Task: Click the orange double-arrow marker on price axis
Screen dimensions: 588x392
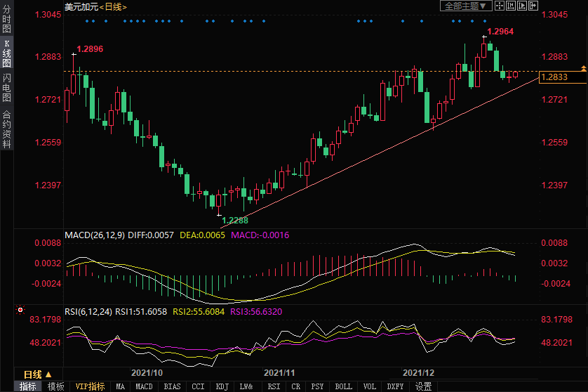Action: [x=583, y=68]
